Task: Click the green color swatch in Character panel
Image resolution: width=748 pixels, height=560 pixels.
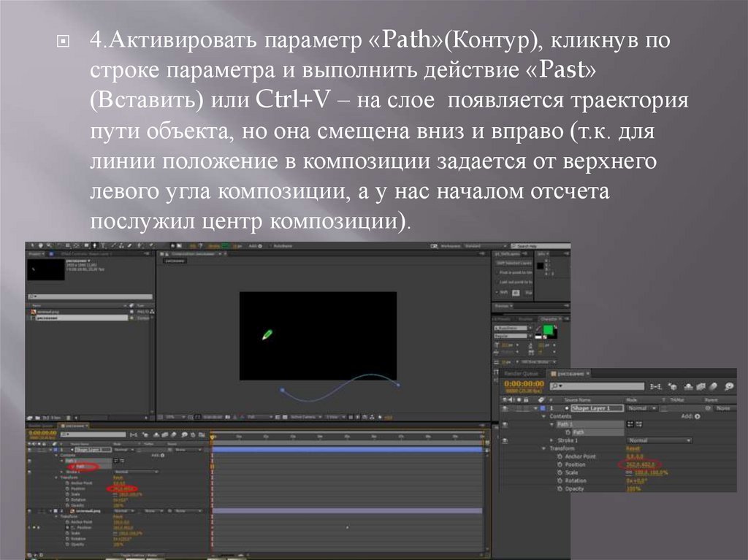Action: click(548, 329)
